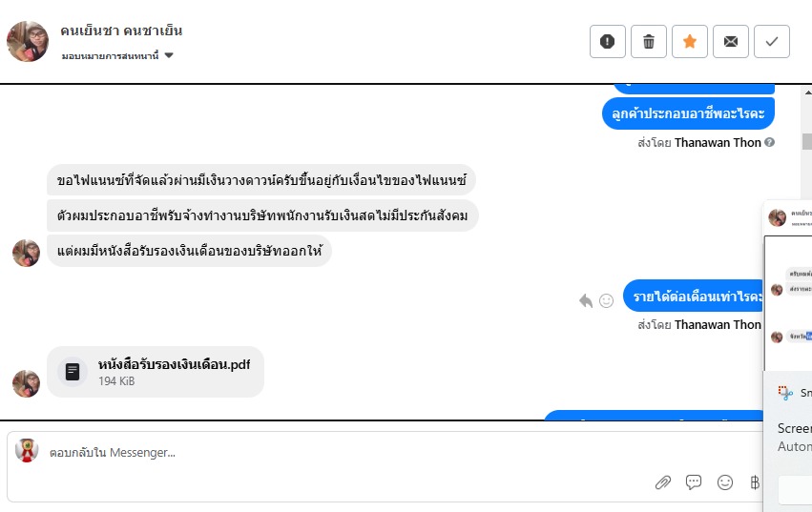
Task: Open the emoji picker in reply box
Action: click(x=725, y=482)
